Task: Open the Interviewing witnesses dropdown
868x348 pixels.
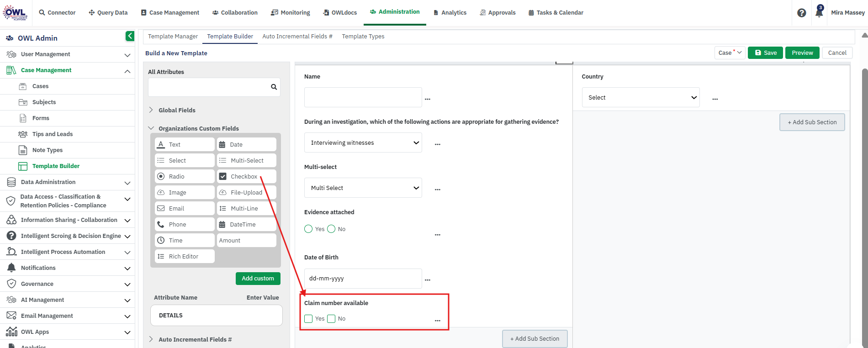Action: [x=363, y=142]
